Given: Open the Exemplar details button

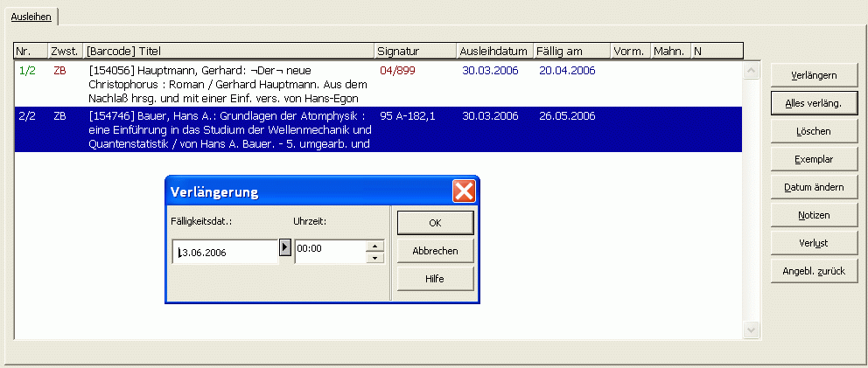Looking at the screenshot, I should (814, 159).
